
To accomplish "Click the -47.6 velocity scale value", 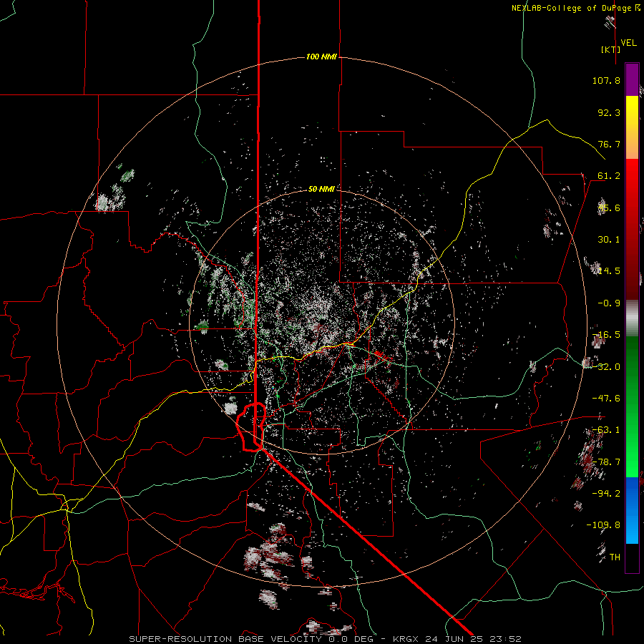I will point(606,399).
